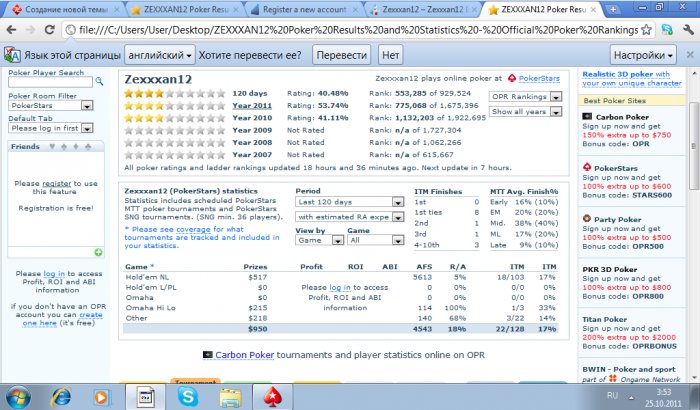Switch to Register a new account tab
This screenshot has height=410, width=700.
tap(304, 9)
